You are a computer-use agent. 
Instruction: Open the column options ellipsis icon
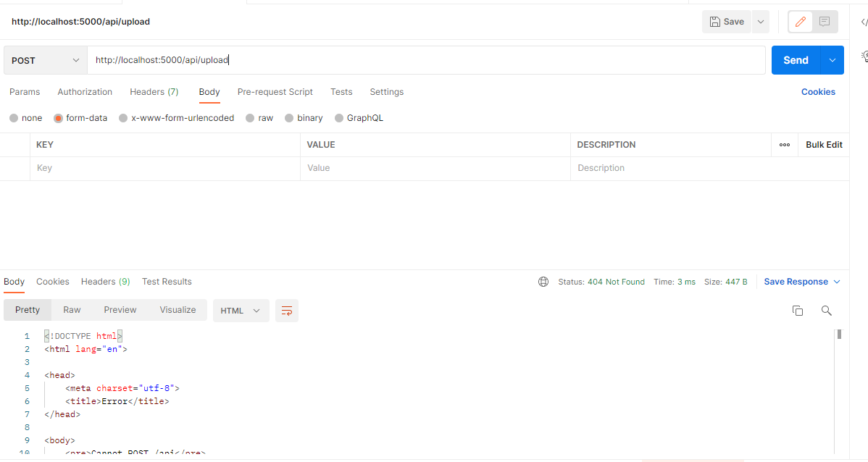(x=785, y=145)
